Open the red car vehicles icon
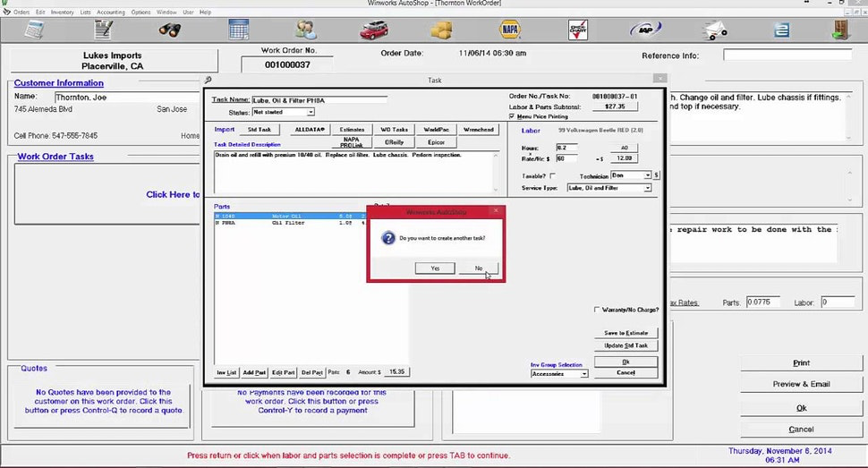868x468 pixels. tap(374, 30)
